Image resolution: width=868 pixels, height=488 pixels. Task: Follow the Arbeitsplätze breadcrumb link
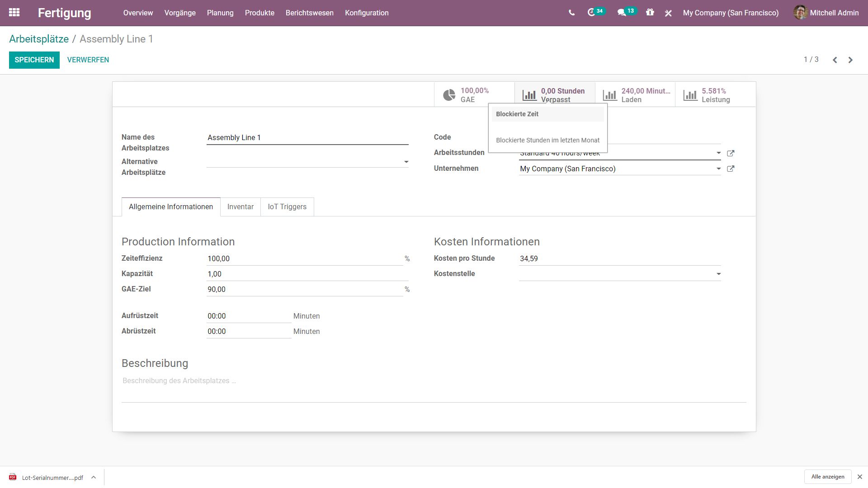(x=39, y=39)
